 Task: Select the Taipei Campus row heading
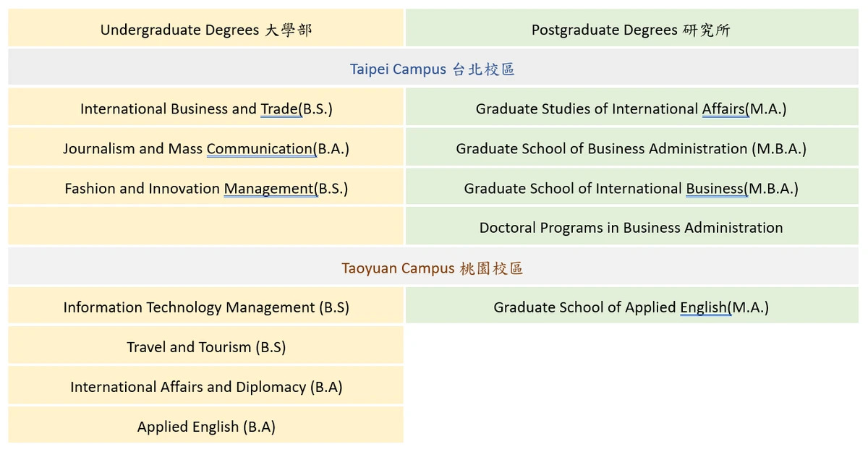click(433, 69)
